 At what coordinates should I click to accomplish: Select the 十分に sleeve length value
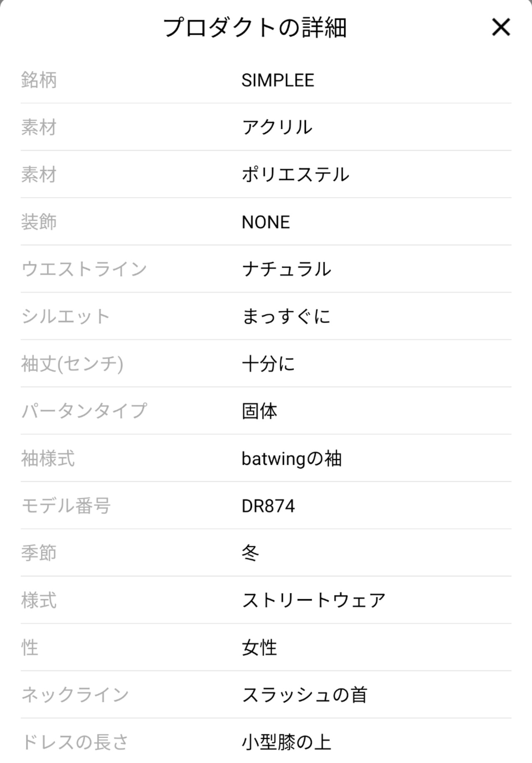tap(268, 364)
